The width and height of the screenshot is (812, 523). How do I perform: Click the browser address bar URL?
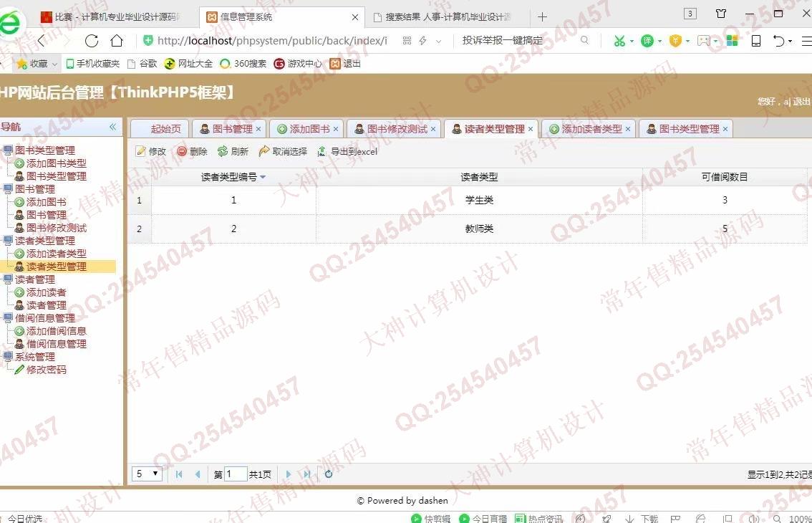[x=272, y=40]
